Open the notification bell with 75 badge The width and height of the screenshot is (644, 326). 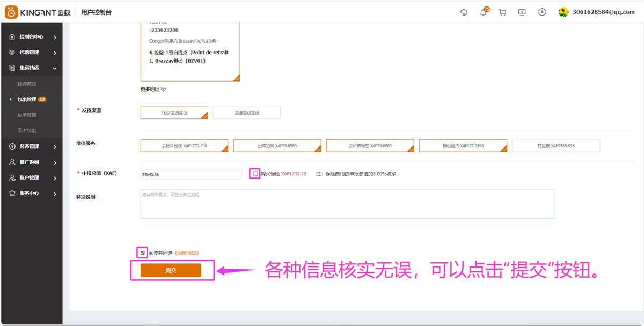click(x=483, y=12)
